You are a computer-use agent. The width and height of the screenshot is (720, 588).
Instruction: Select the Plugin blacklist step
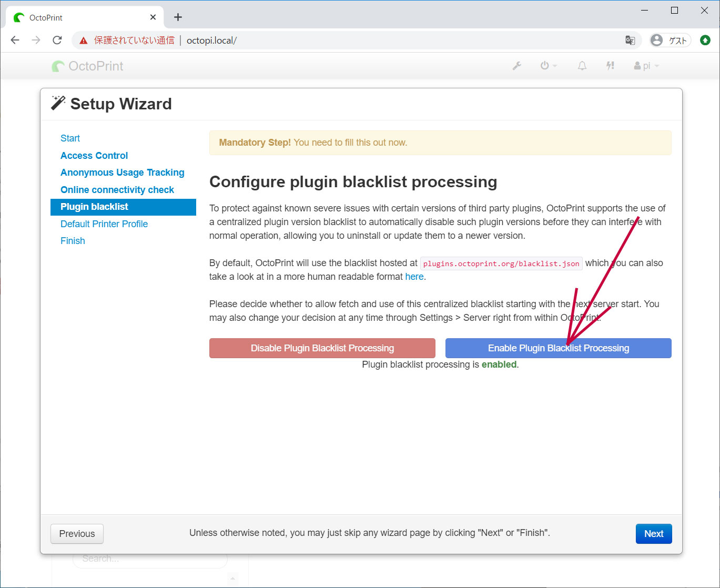[x=123, y=207]
